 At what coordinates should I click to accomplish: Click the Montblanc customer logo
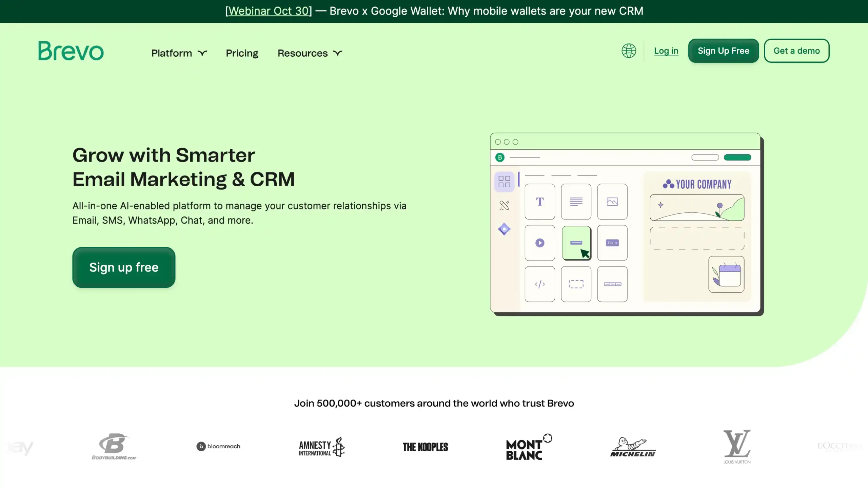[528, 447]
